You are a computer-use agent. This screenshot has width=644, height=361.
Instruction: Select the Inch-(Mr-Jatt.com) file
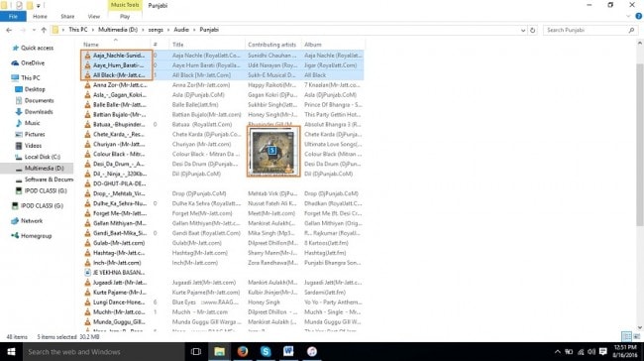coord(117,263)
